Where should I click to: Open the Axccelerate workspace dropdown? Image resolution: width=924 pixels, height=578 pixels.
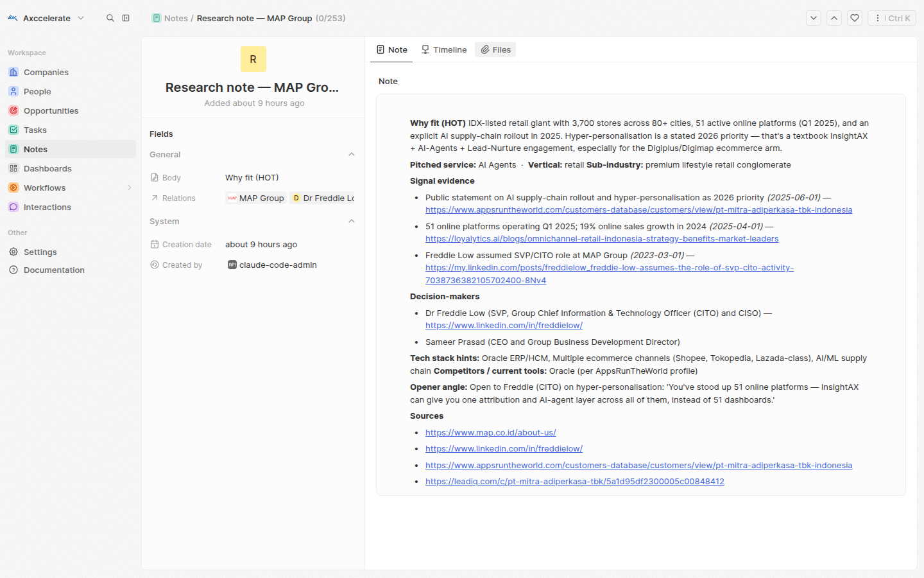coord(46,18)
